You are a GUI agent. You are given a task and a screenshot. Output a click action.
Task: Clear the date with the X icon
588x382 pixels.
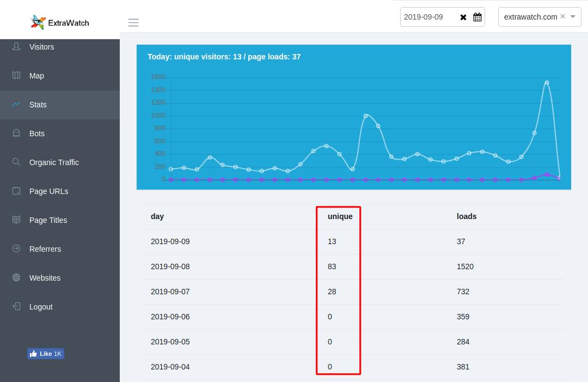pyautogui.click(x=463, y=17)
